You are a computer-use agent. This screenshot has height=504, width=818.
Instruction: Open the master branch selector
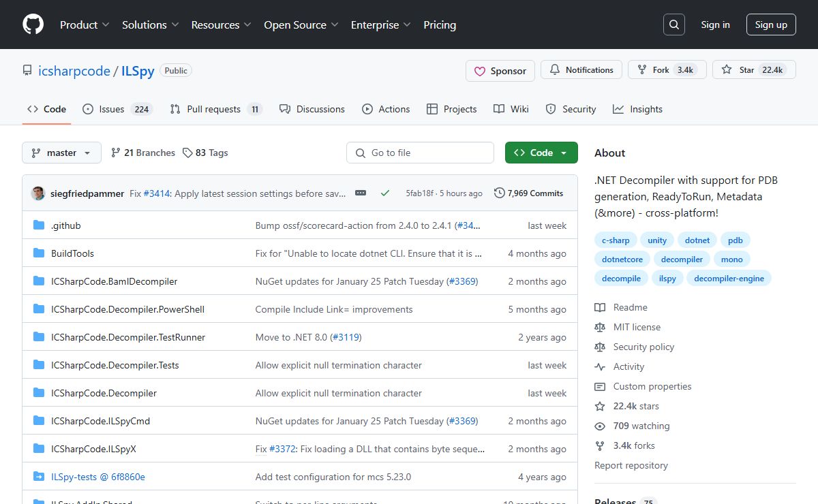coord(62,153)
